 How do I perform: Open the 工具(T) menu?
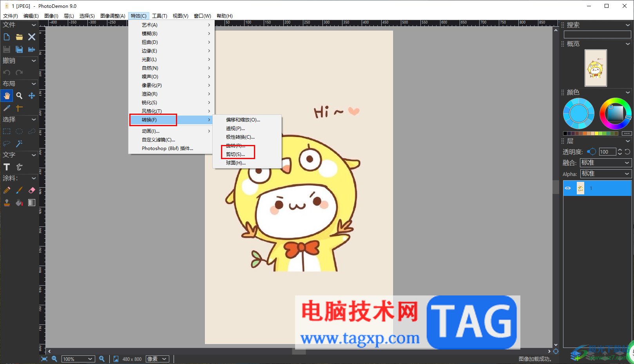pos(159,16)
